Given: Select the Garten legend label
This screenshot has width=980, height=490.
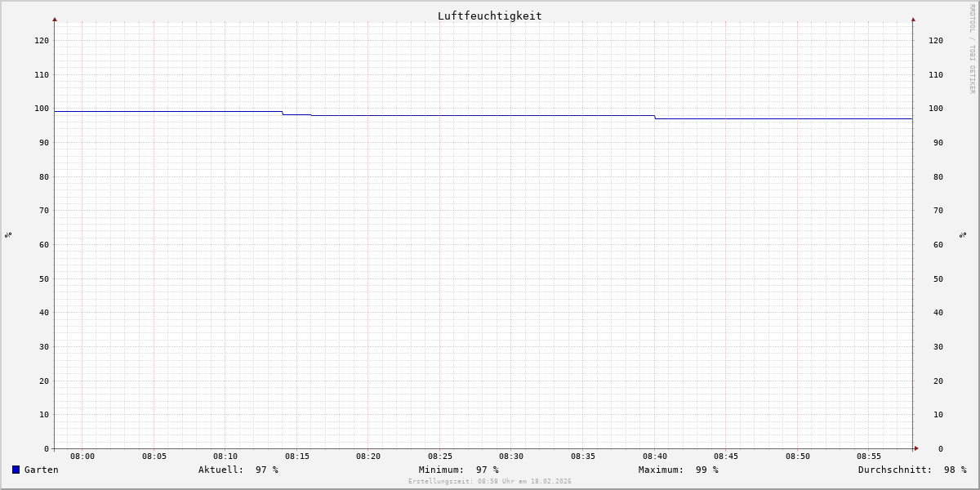Looking at the screenshot, I should pos(42,470).
